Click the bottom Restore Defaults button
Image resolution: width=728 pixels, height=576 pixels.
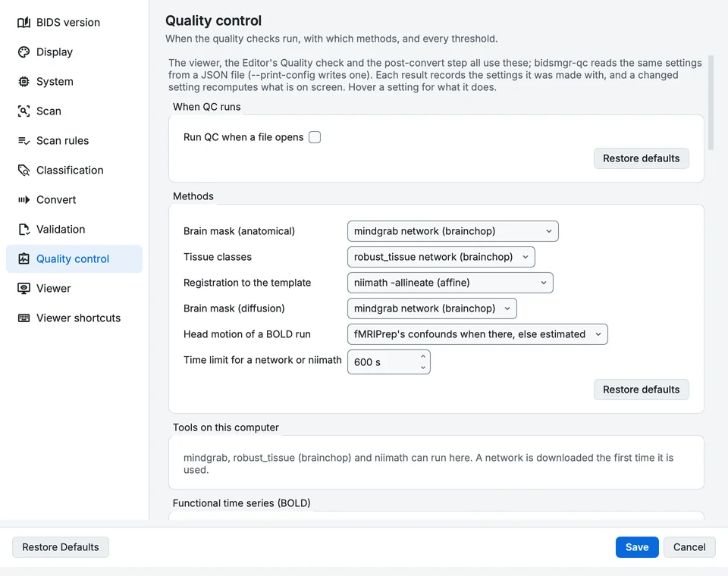[61, 547]
